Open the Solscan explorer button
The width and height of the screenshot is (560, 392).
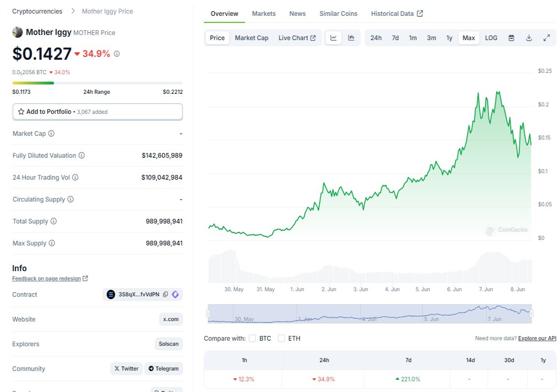click(168, 344)
